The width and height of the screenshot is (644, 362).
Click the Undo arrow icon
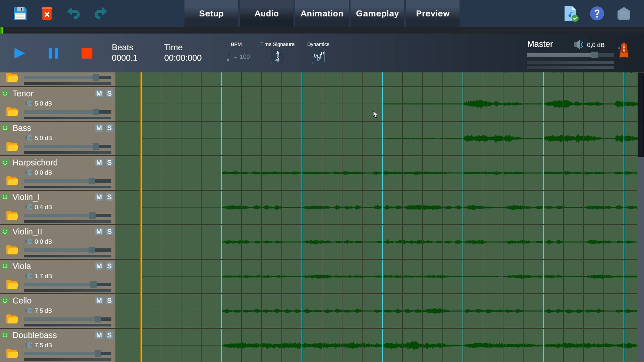coord(73,13)
